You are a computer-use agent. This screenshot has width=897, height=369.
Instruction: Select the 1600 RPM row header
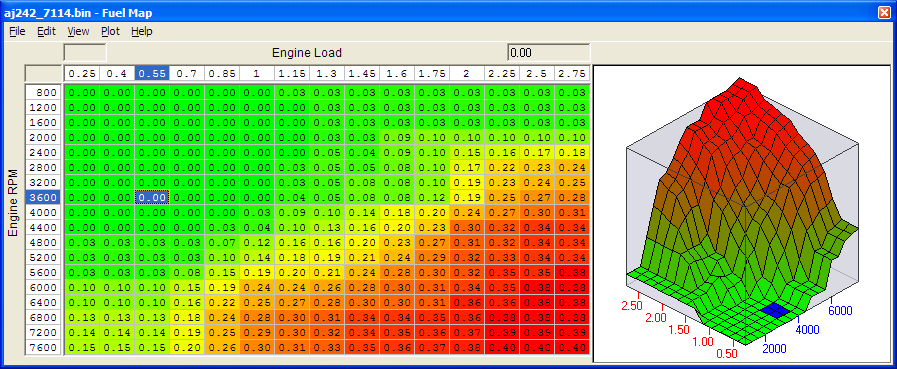[x=44, y=122]
